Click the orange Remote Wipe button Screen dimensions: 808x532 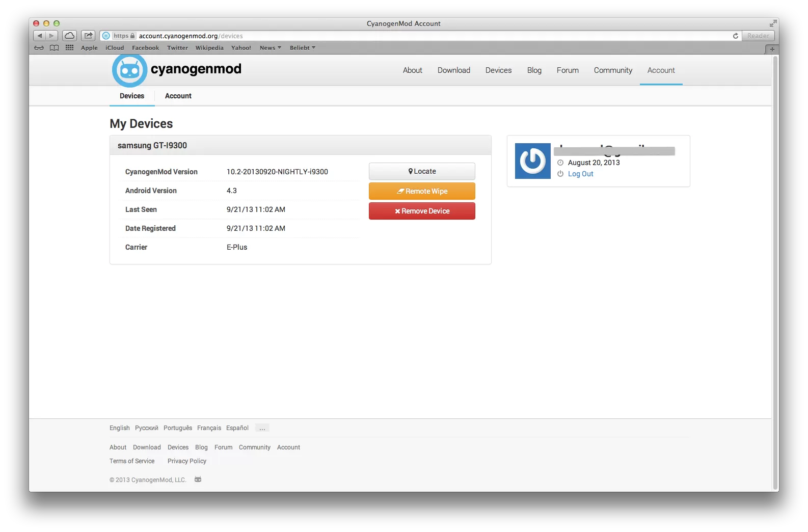tap(422, 191)
